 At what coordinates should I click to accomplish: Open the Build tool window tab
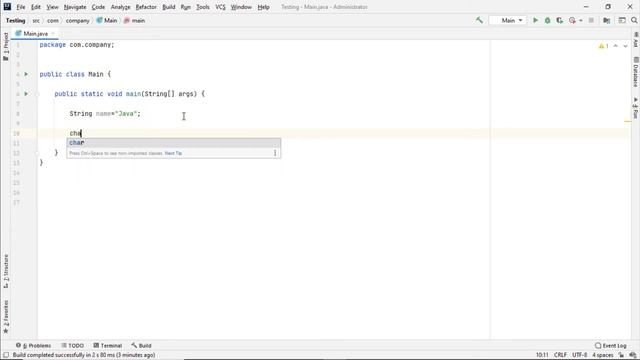[x=141, y=345]
